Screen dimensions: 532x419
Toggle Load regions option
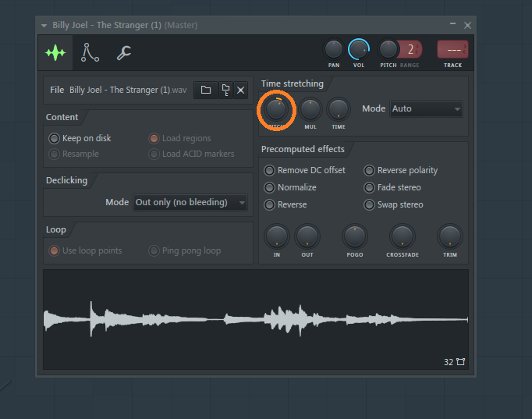[180, 138]
